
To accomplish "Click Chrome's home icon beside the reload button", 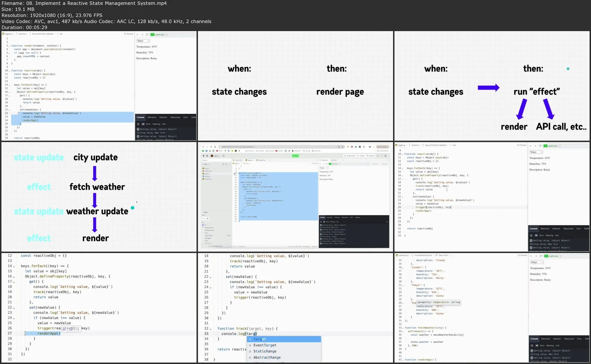I will pos(215,147).
